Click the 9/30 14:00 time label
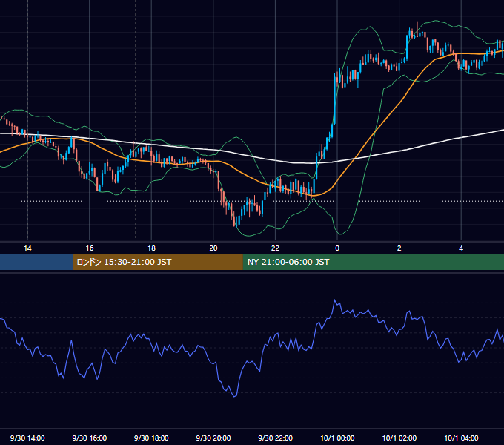 pos(27,438)
